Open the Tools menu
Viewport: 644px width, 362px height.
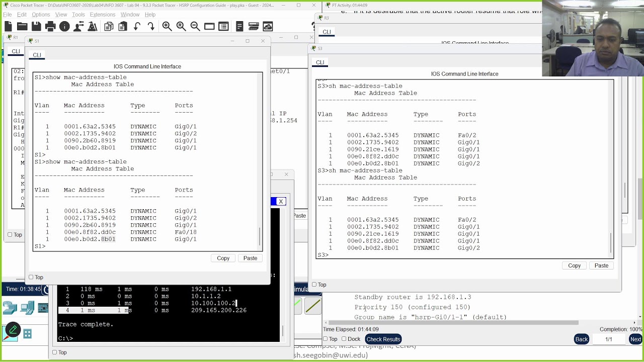point(78,15)
